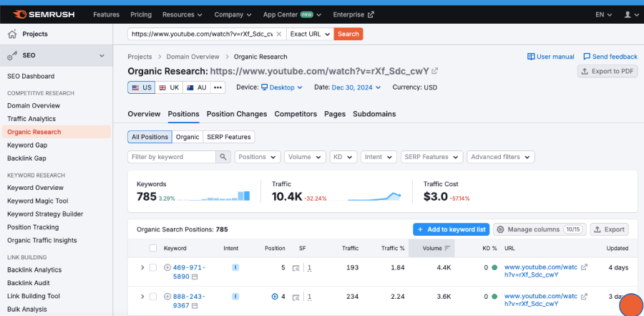
Task: Click the Semrush logo
Action: (44, 14)
